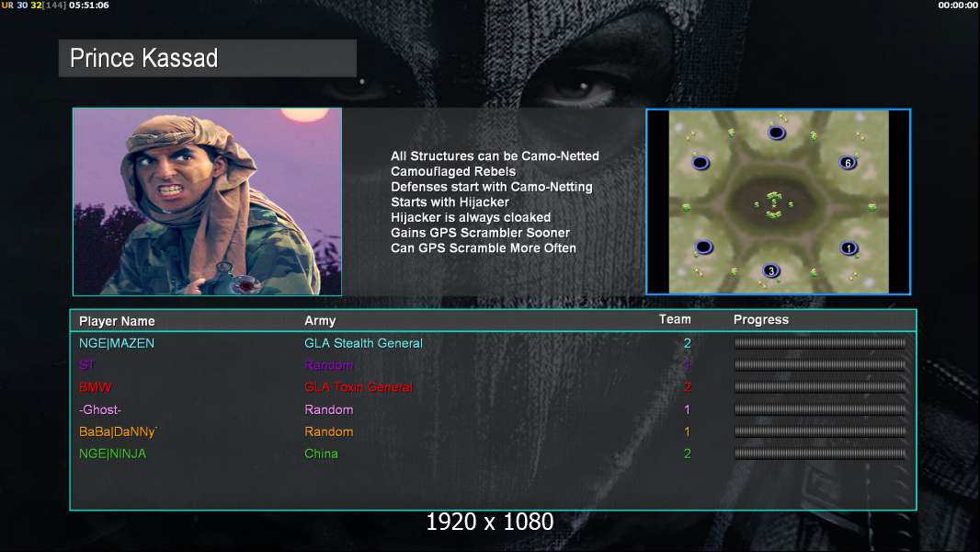980x552 pixels.
Task: Click the -Ghost- player progress bar
Action: 820,409
